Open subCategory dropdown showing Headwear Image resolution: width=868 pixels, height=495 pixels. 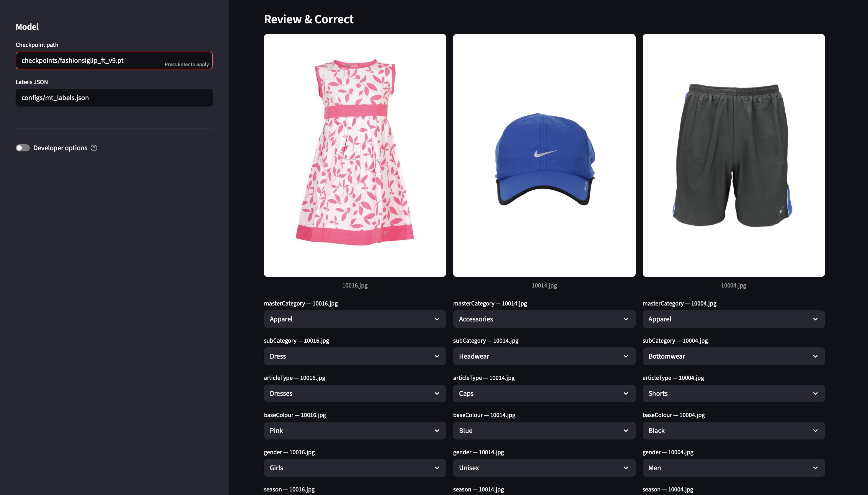point(544,356)
